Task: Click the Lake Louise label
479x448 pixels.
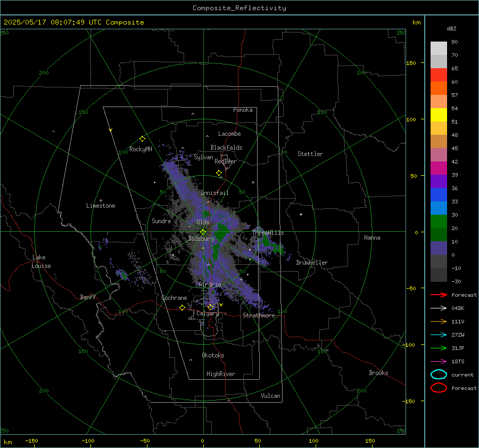Action: pyautogui.click(x=41, y=262)
